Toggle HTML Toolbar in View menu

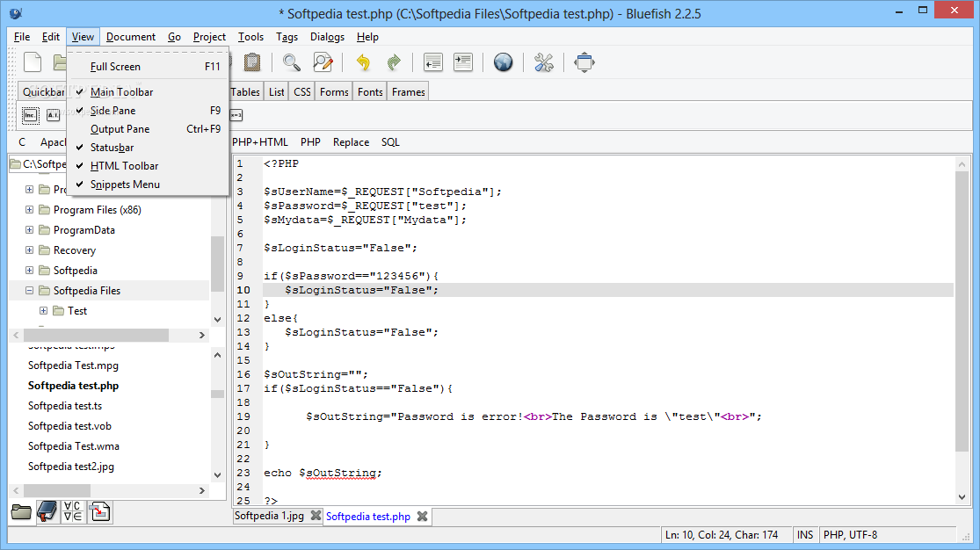pos(148,166)
